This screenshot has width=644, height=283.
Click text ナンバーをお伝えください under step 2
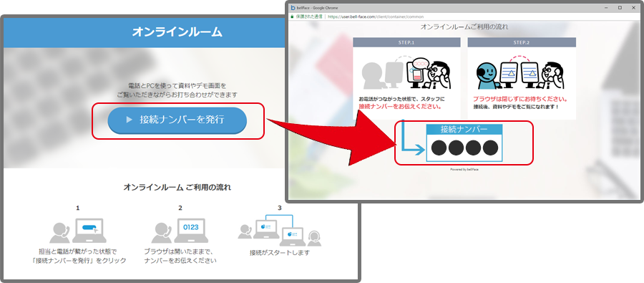click(180, 261)
